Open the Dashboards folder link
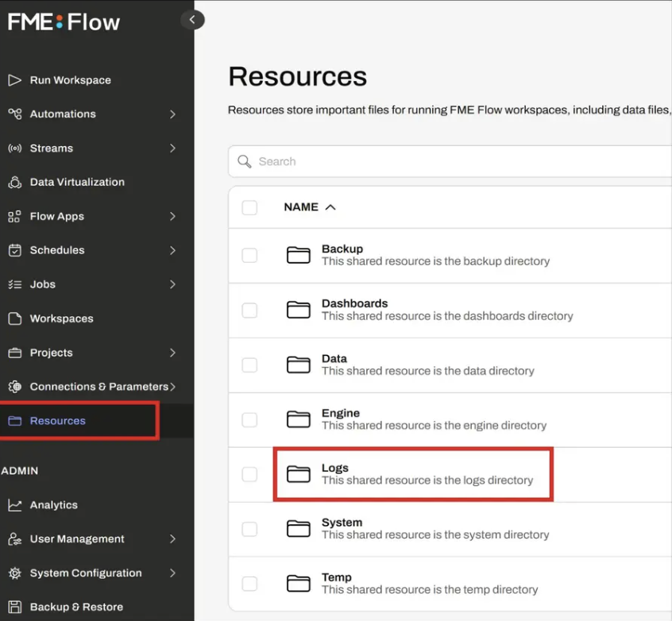Image resolution: width=672 pixels, height=621 pixels. (x=354, y=303)
